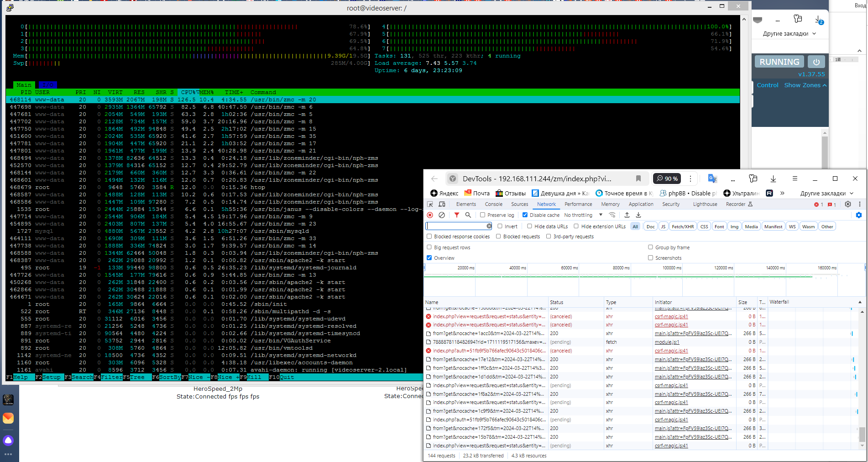Clear the network filter text field
This screenshot has height=462, width=868.
[489, 226]
